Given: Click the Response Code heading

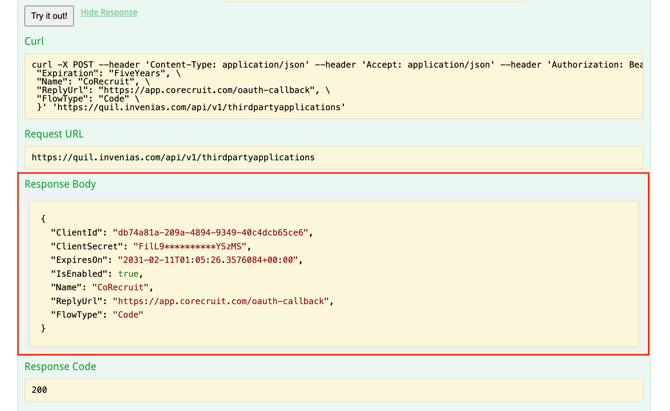Looking at the screenshot, I should (60, 366).
